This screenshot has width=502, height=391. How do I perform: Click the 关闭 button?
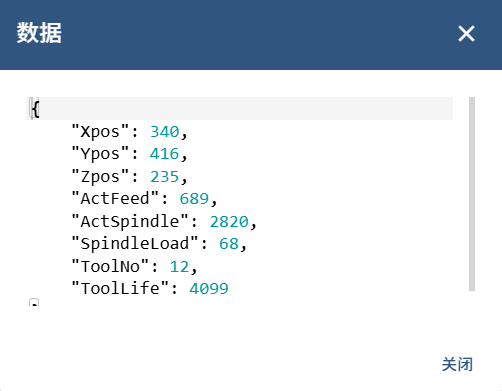457,364
